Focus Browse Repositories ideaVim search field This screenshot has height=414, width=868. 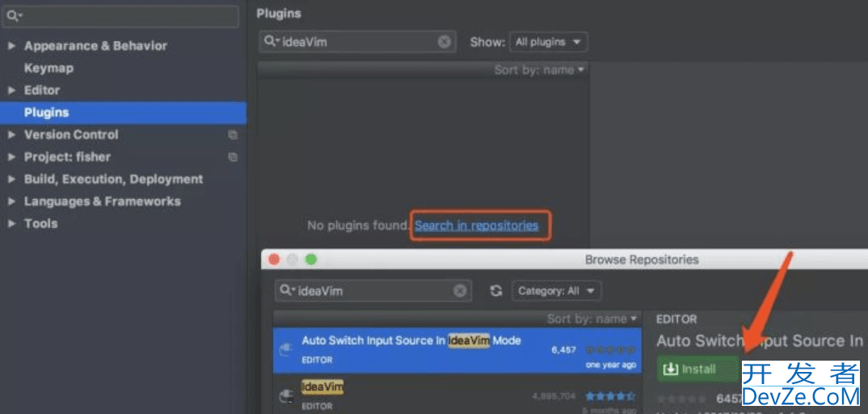point(373,291)
